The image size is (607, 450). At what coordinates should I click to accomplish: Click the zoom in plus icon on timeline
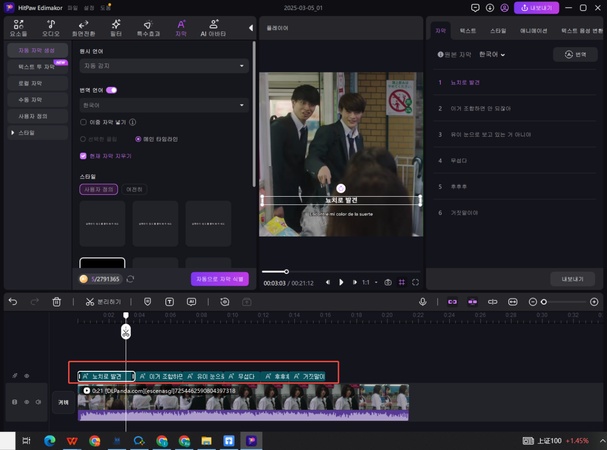[x=594, y=302]
